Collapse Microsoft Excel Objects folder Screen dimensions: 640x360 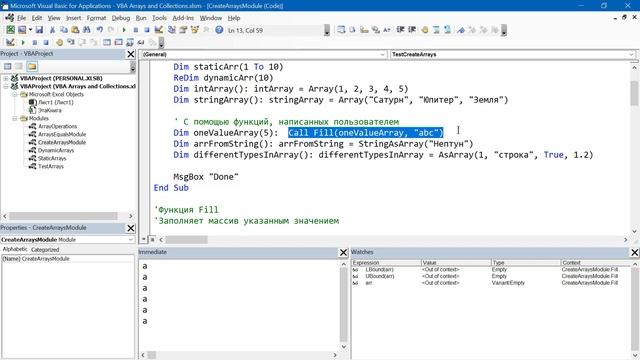(x=15, y=94)
